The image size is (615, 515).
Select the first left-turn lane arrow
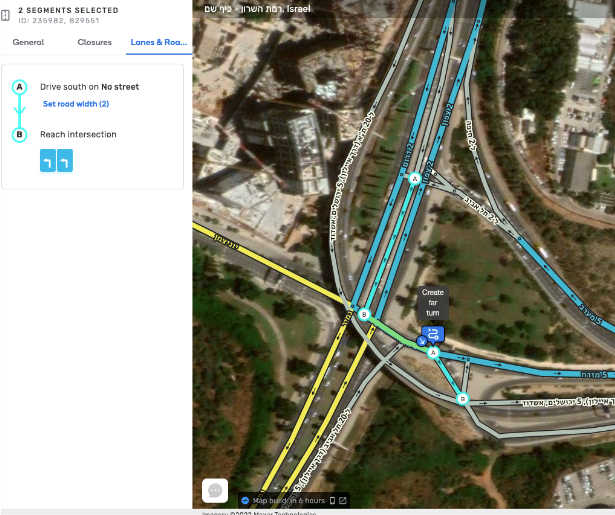coord(48,160)
